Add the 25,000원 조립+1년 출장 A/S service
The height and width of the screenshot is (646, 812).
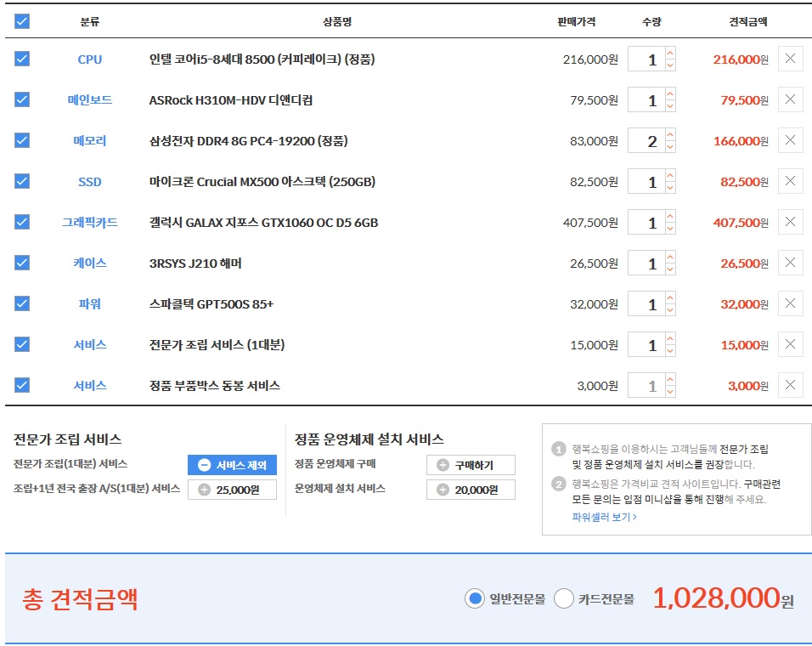(232, 490)
